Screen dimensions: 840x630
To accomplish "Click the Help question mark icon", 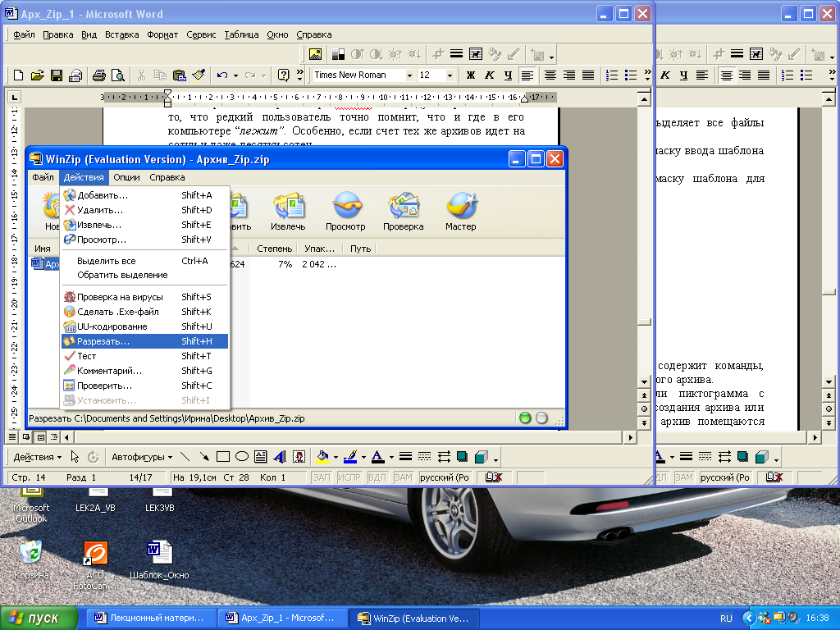I will click(x=283, y=75).
